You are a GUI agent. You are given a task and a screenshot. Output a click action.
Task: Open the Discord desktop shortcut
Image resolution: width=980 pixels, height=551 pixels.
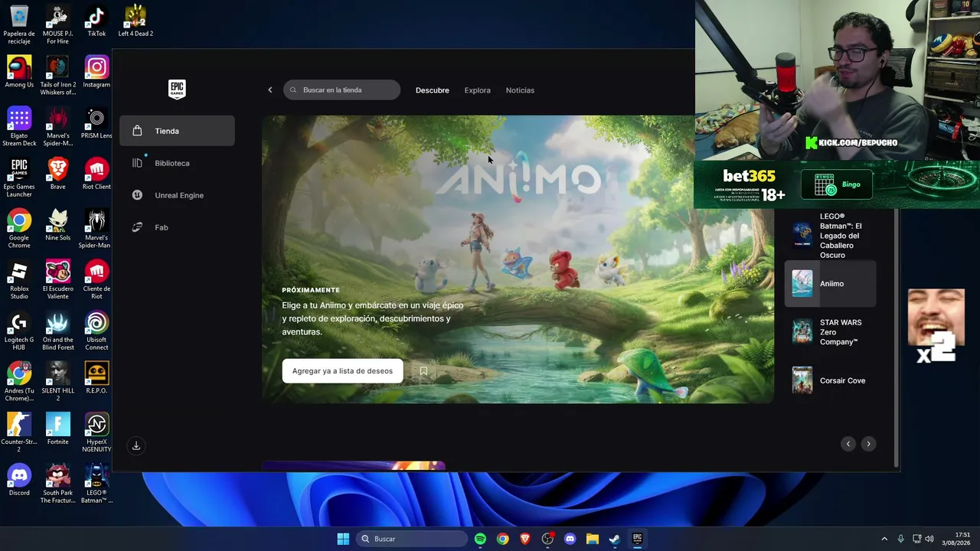pos(19,481)
